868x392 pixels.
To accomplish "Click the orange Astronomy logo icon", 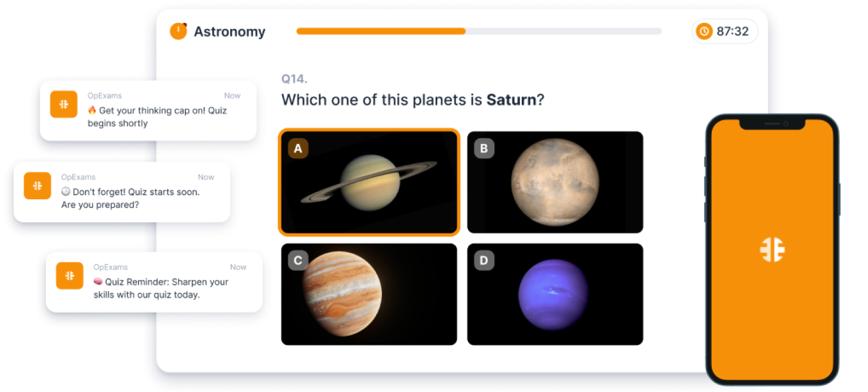I will [x=178, y=31].
